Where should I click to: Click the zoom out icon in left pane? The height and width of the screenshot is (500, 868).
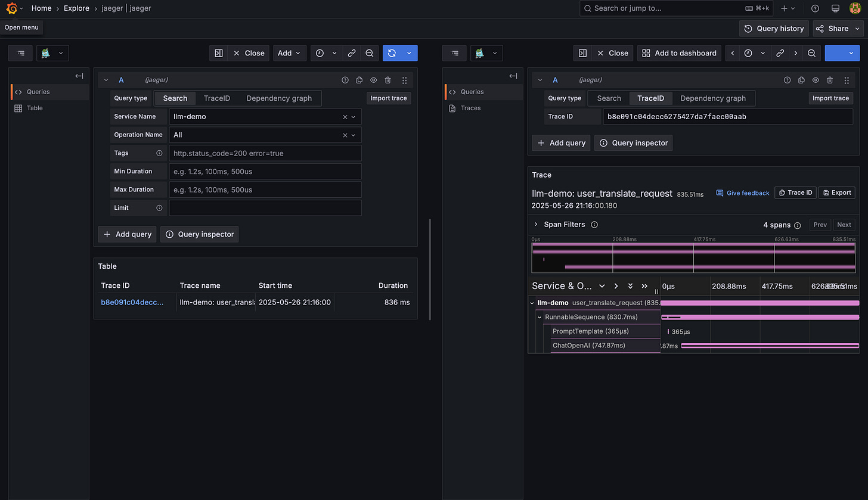point(370,53)
